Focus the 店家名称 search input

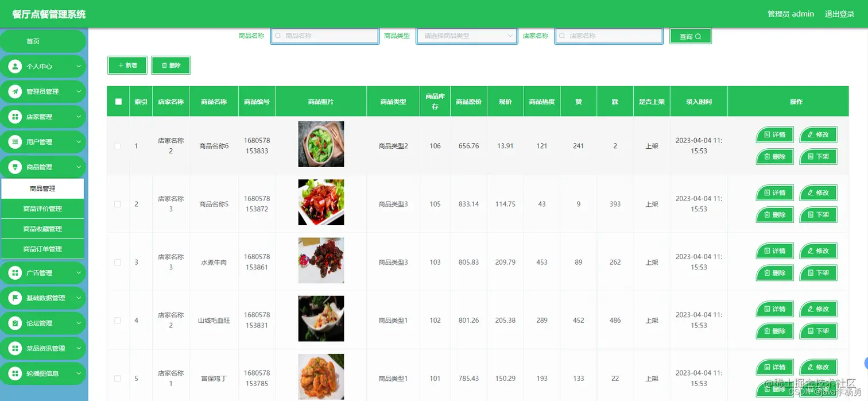tap(609, 36)
